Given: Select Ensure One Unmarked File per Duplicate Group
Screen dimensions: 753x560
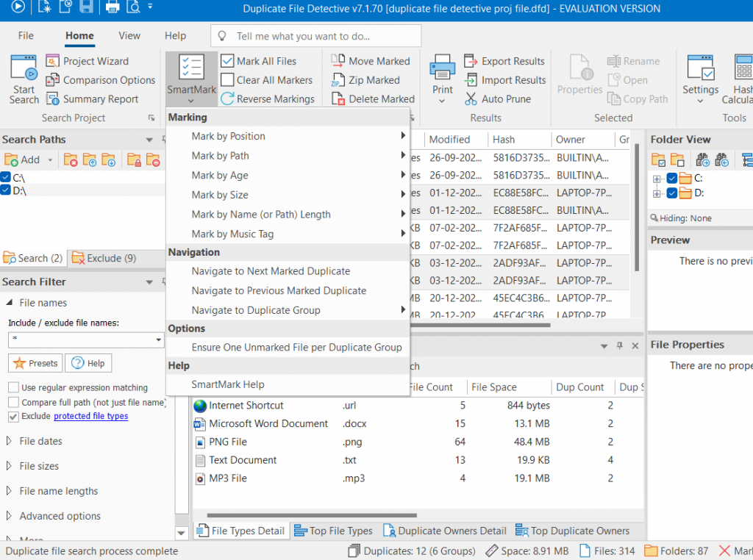Looking at the screenshot, I should [288, 348].
